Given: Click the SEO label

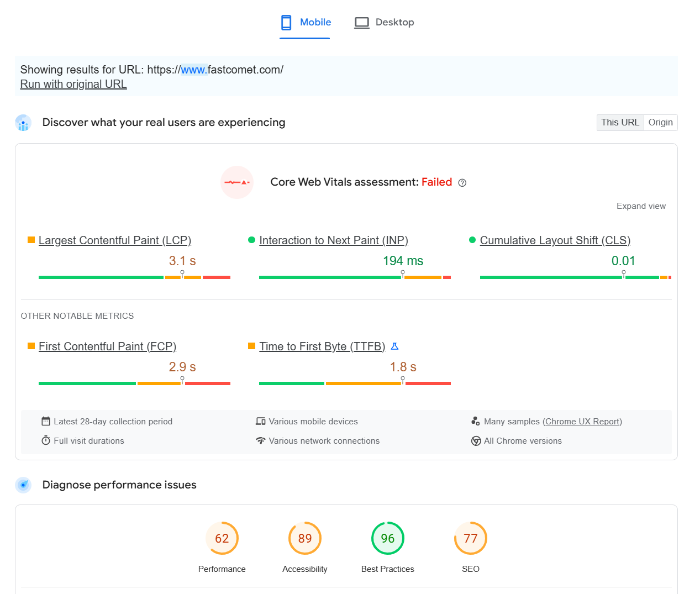Looking at the screenshot, I should pyautogui.click(x=471, y=569).
